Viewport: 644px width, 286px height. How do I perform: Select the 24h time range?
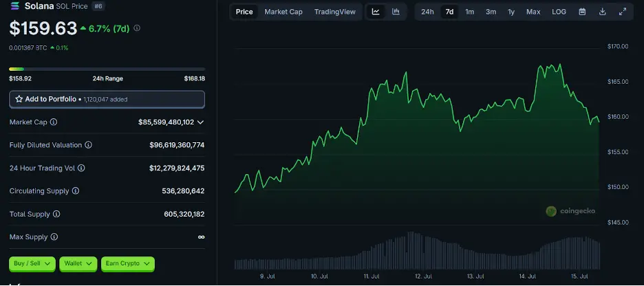point(427,12)
